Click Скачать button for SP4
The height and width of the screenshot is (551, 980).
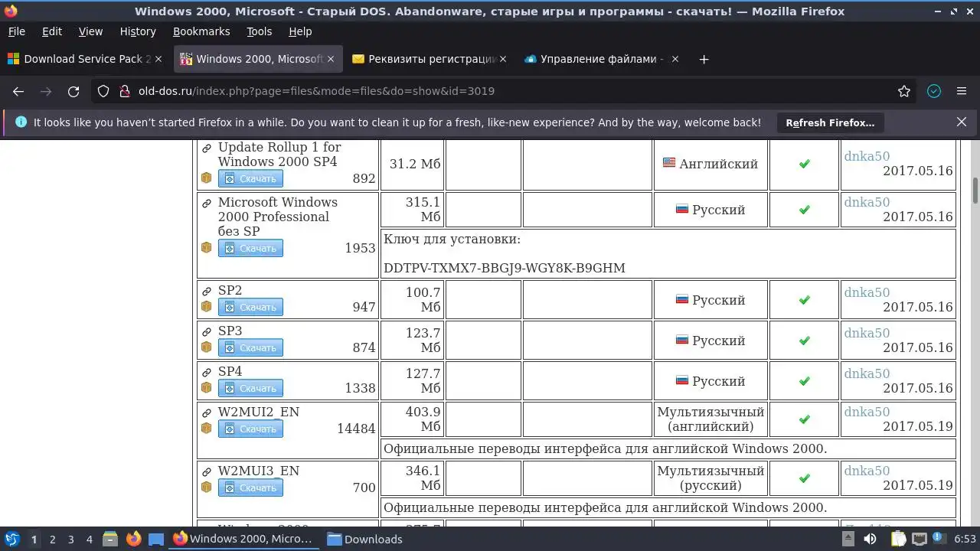click(x=250, y=388)
